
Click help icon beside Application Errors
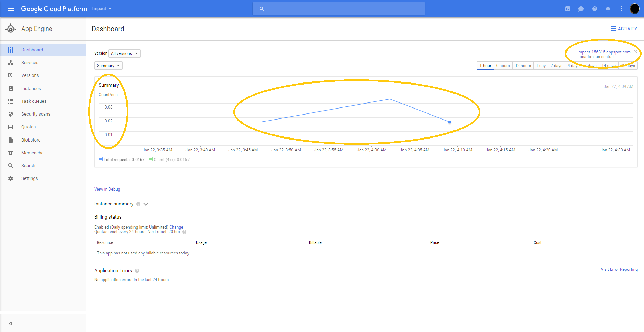[x=137, y=271]
